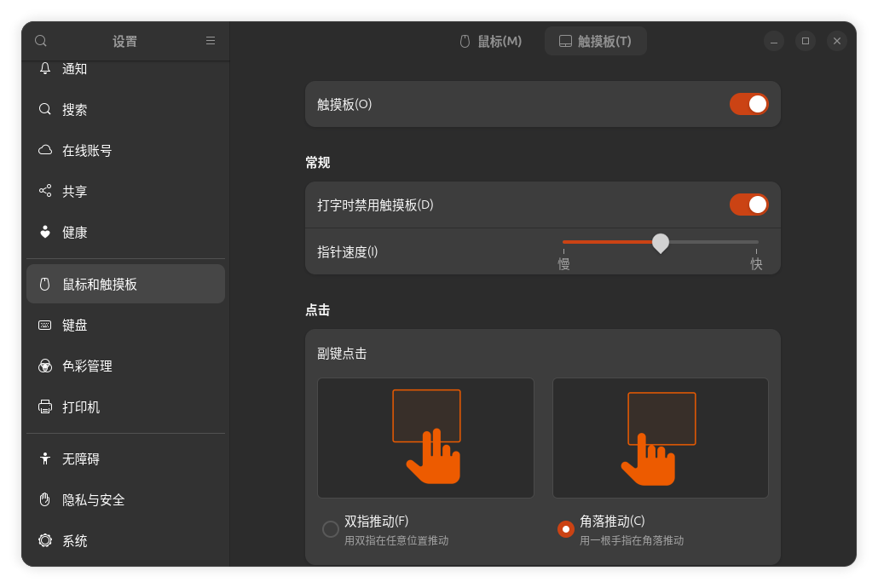Click the 点击 section heading
The height and width of the screenshot is (588, 878).
(x=317, y=309)
